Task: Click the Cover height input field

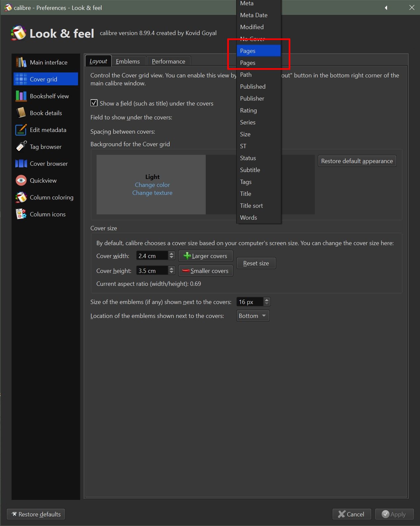Action: pos(152,271)
